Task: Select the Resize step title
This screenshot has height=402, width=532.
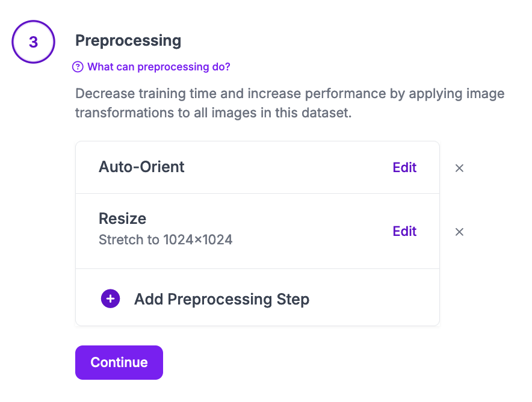Action: click(123, 218)
